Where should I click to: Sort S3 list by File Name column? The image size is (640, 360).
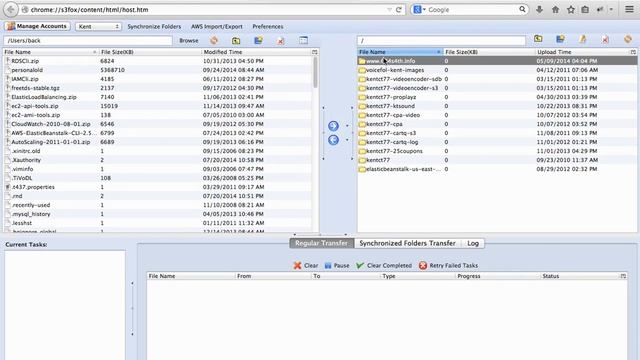400,52
